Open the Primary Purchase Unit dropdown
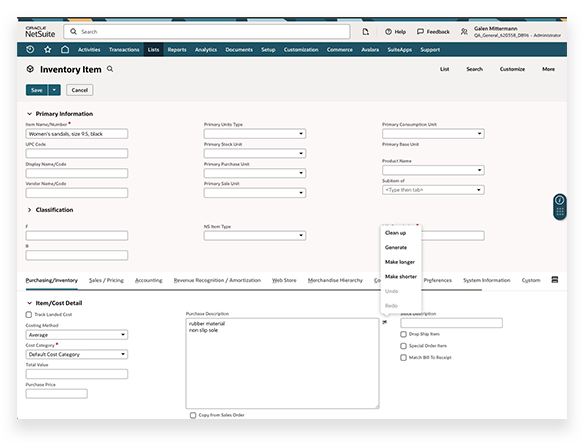Screen dimensions: 586x443 coord(255,173)
